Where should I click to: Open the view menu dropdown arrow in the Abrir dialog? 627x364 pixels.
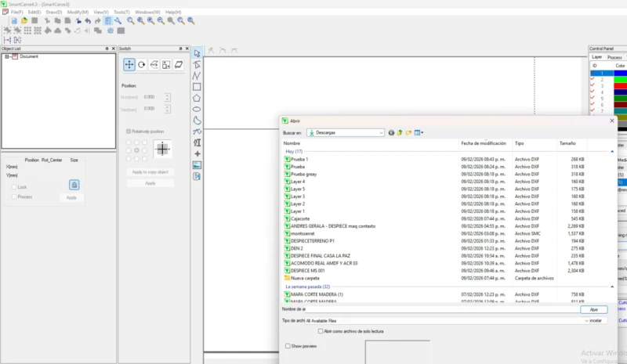pos(422,132)
